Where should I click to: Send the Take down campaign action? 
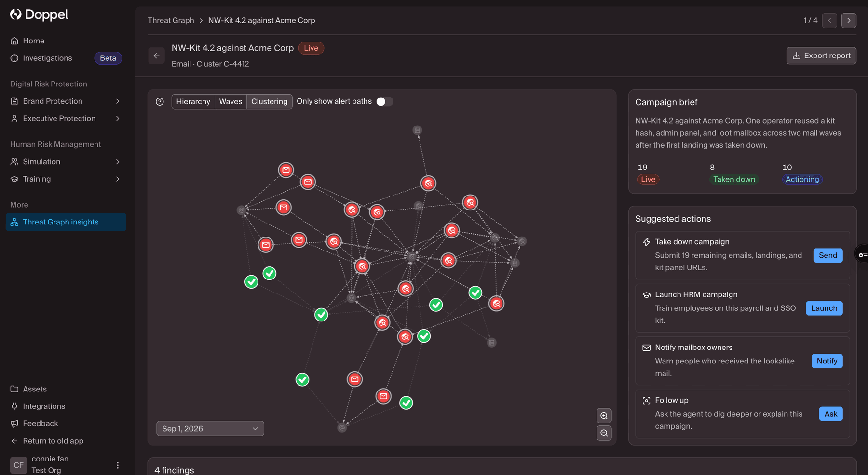click(x=828, y=255)
